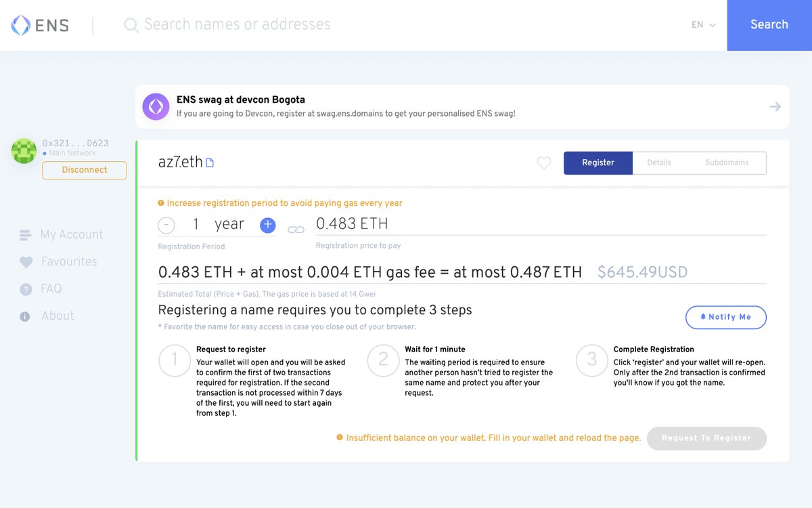The image size is (812, 508).
Task: Focus the Search names or addresses field
Action: click(x=406, y=25)
